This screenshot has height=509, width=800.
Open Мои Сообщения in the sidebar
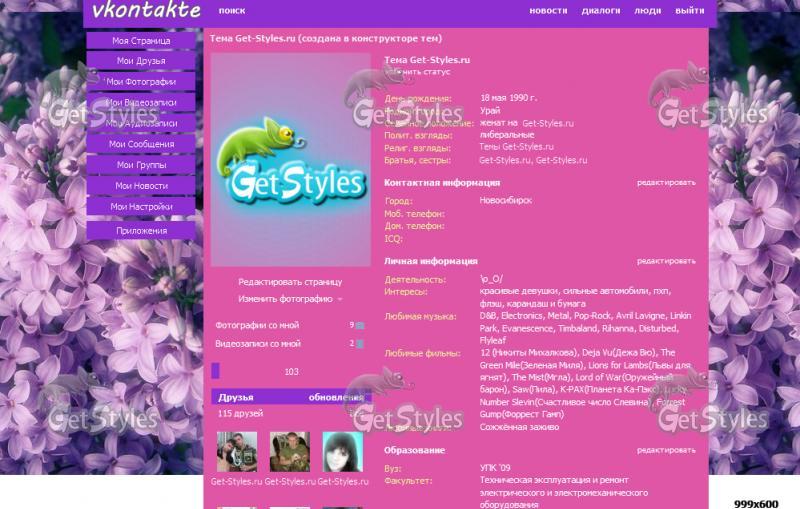[x=141, y=144]
